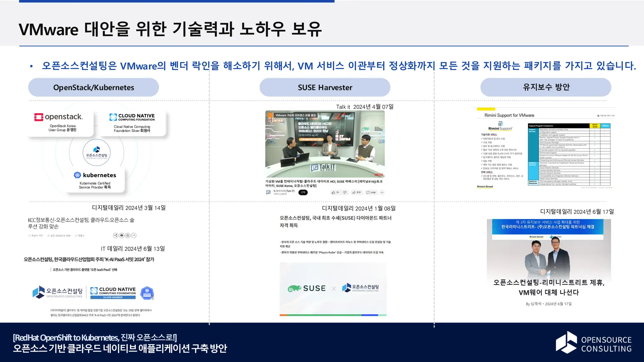Image resolution: width=644 pixels, height=362 pixels.
Task: Click the 공유 share arrow button
Action: 356,192
